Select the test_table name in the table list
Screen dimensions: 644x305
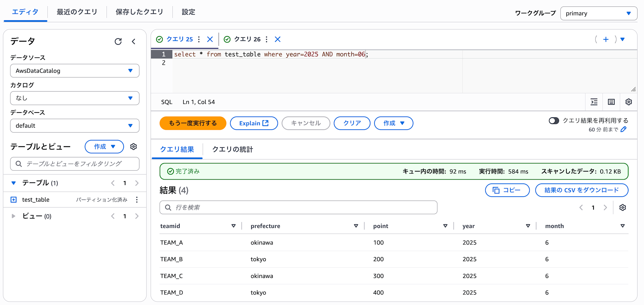tap(36, 200)
